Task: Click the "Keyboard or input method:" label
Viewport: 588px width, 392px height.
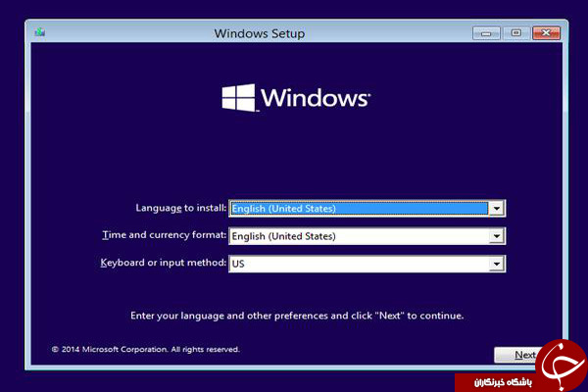Action: pyautogui.click(x=163, y=263)
